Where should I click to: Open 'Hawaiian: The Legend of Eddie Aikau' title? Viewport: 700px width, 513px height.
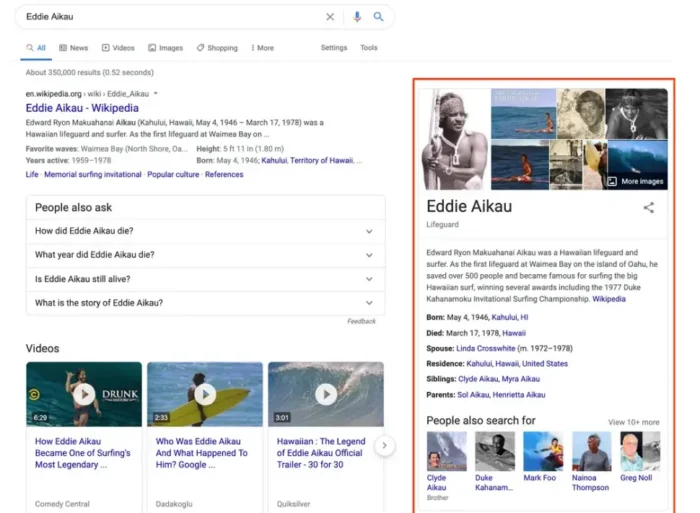click(x=321, y=453)
